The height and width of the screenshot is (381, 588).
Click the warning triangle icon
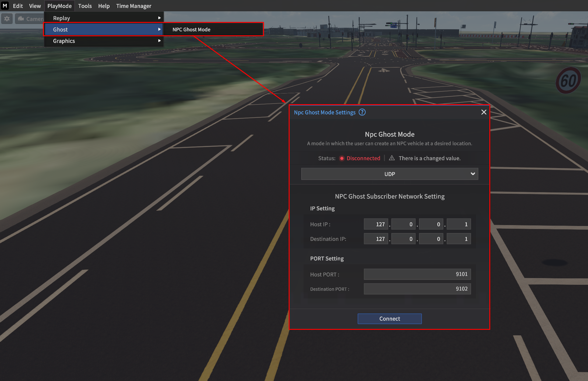(x=392, y=158)
